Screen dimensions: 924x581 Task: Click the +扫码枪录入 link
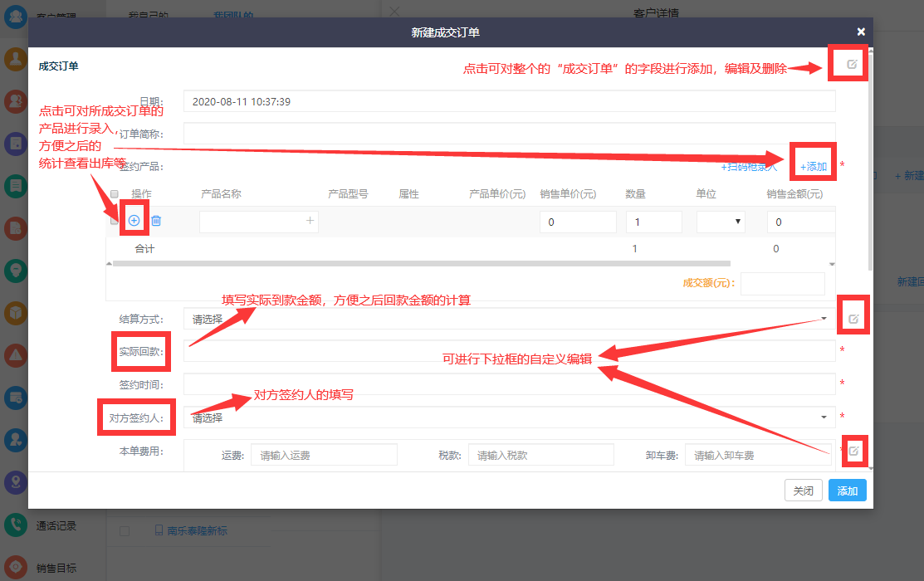pos(749,167)
